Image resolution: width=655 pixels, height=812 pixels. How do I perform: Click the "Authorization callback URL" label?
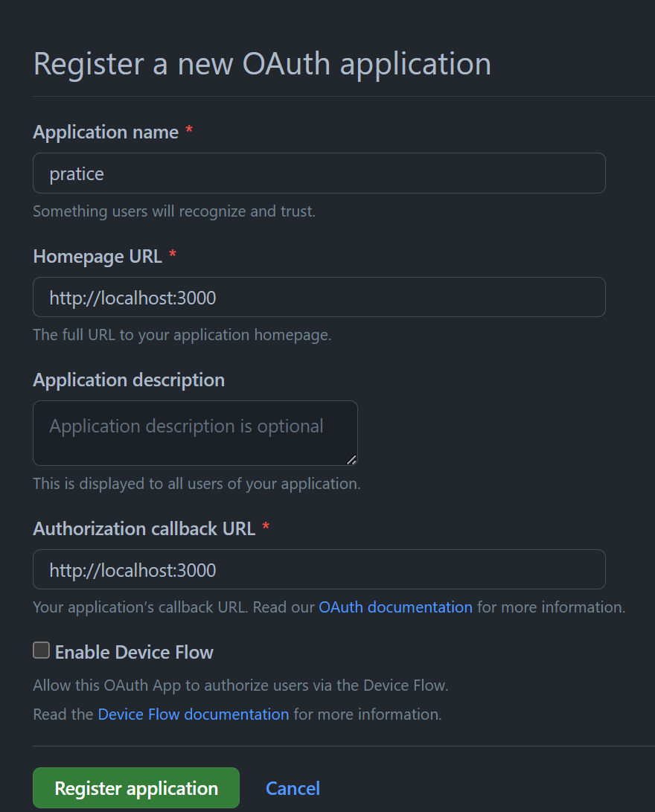[x=144, y=528]
